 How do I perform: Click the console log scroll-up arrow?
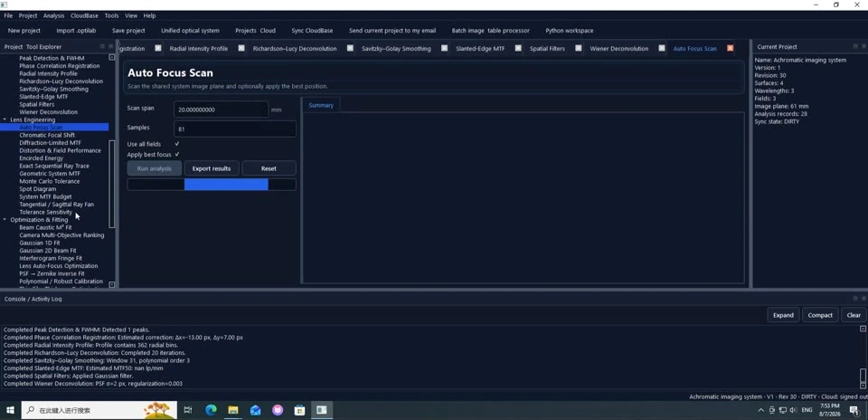click(x=863, y=329)
